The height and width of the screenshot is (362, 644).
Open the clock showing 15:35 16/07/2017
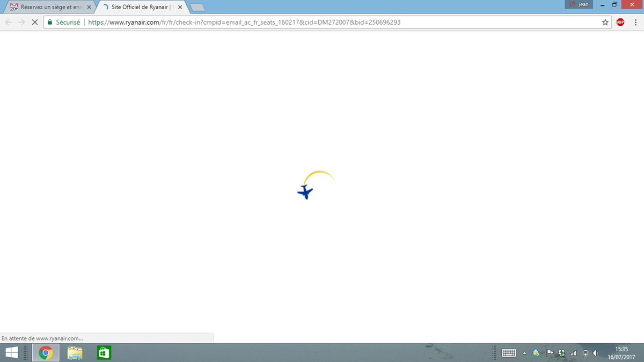(621, 353)
